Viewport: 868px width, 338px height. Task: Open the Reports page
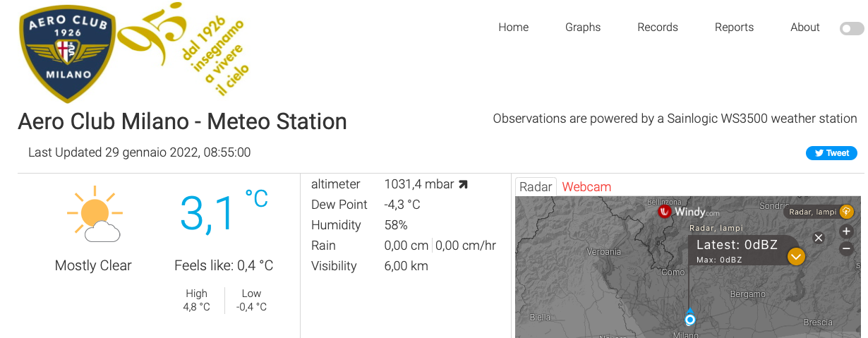[x=734, y=28]
